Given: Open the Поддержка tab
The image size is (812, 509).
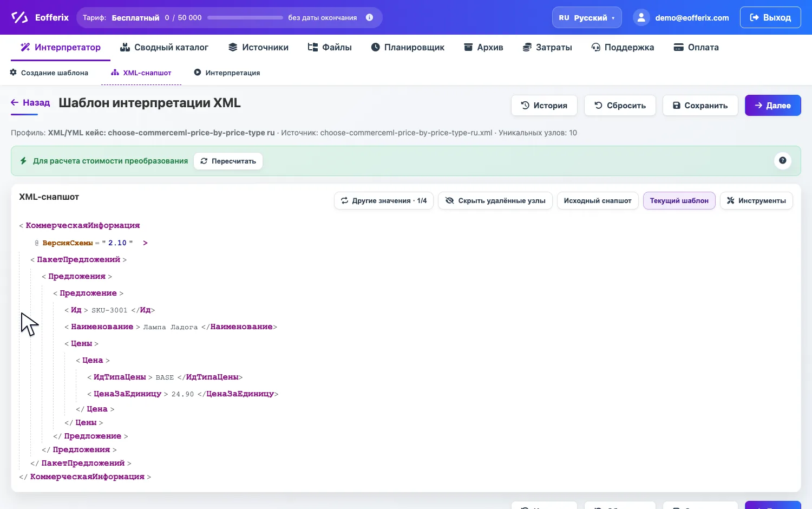Looking at the screenshot, I should coord(623,47).
